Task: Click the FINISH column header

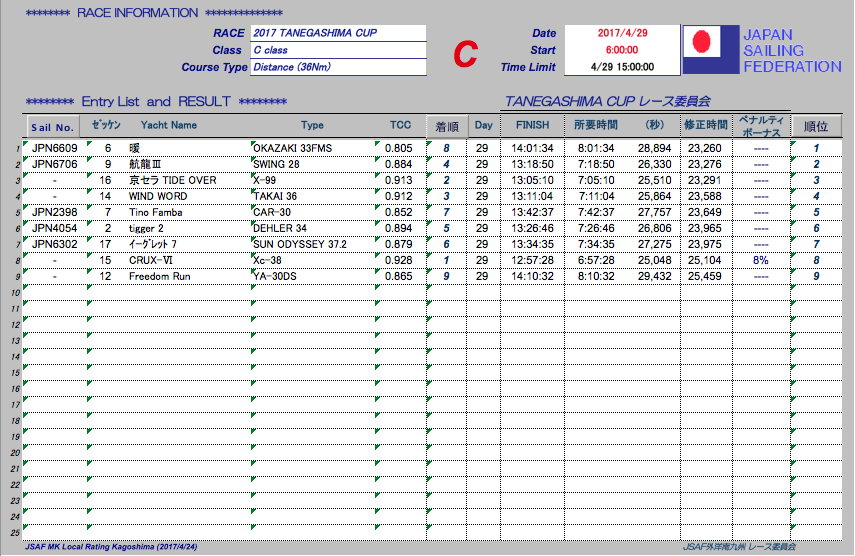Action: click(533, 125)
